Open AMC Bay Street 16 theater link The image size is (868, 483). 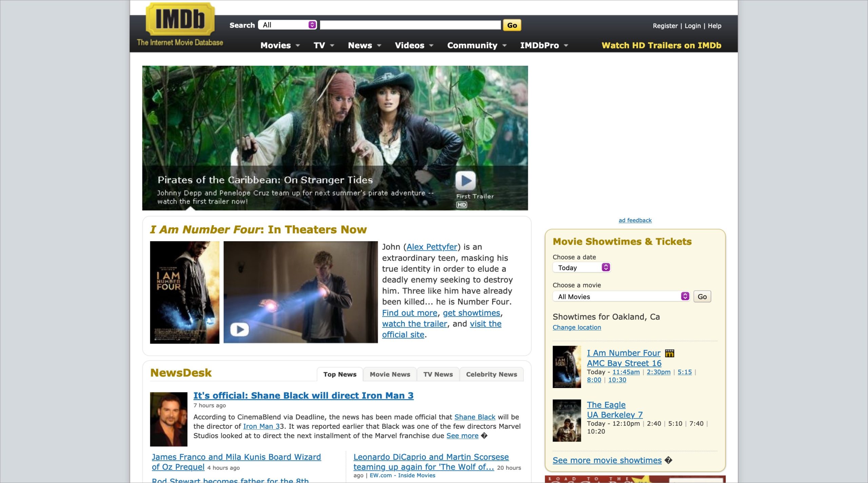pyautogui.click(x=624, y=363)
